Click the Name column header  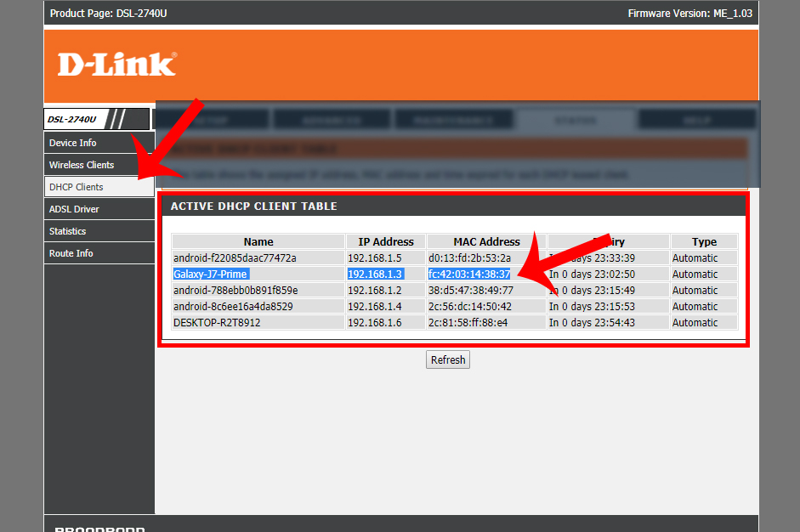click(x=258, y=241)
